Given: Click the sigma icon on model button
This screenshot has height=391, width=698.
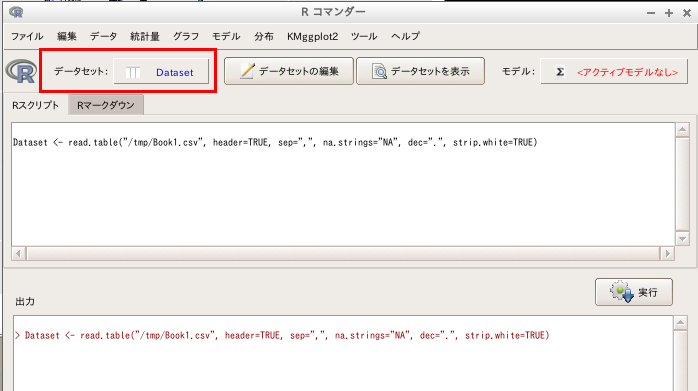Looking at the screenshot, I should coord(560,72).
